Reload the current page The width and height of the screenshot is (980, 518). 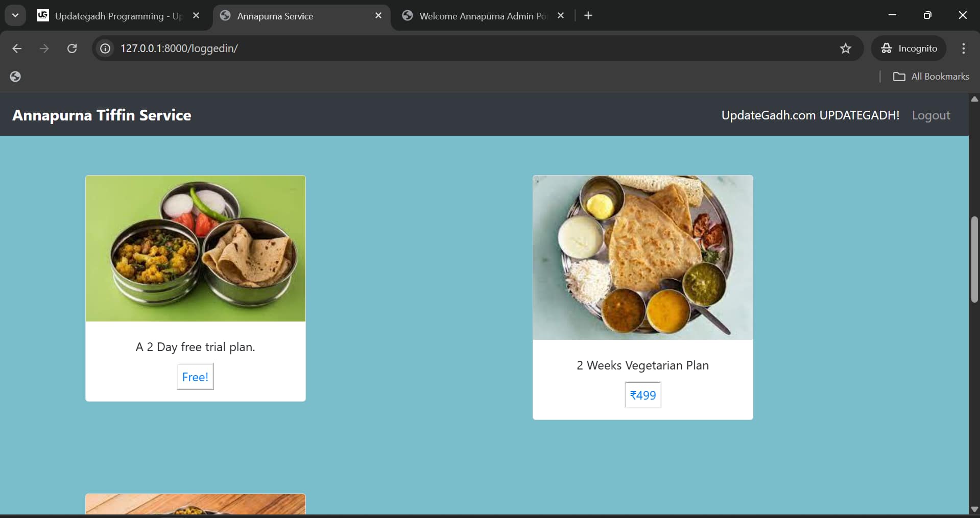72,48
